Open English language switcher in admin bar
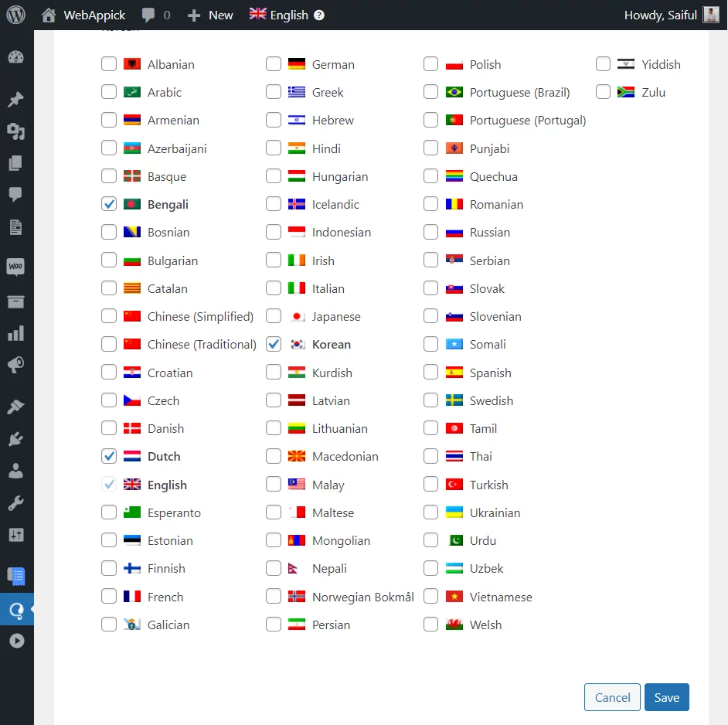728x725 pixels. [x=287, y=15]
